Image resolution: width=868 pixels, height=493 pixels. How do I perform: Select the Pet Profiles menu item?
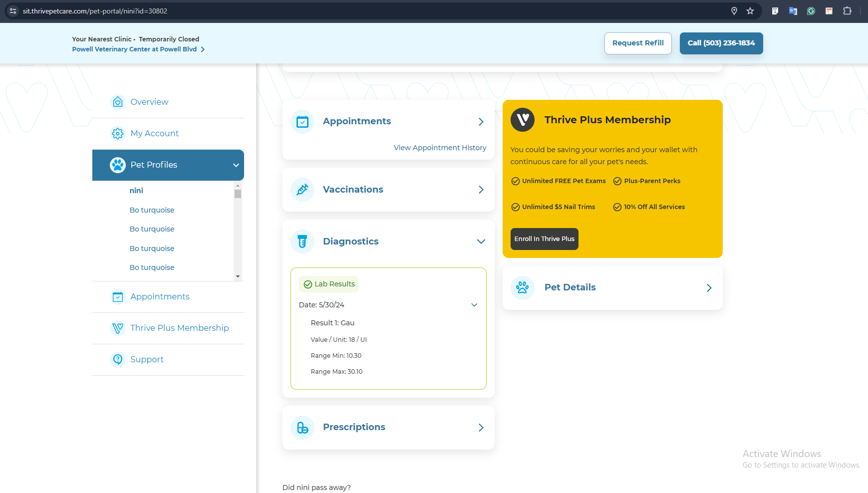(168, 165)
